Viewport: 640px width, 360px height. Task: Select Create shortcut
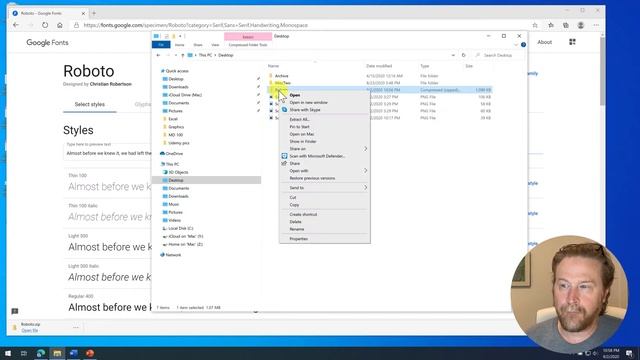303,215
